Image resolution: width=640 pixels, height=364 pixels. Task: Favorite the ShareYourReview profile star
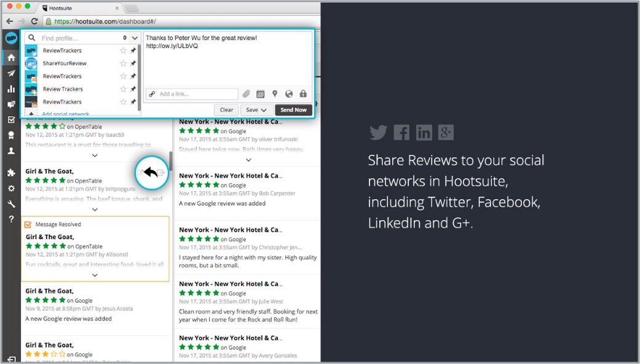[x=123, y=63]
